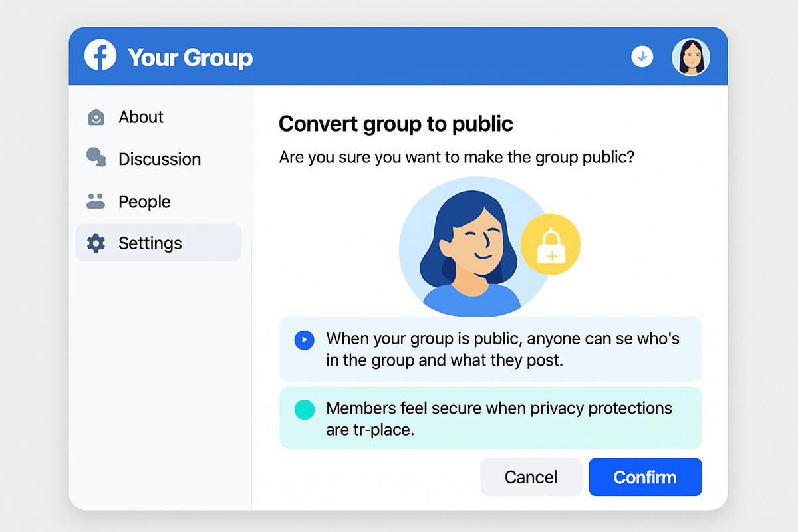This screenshot has height=532, width=798.
Task: Click the blue play bullet icon
Action: 304,340
